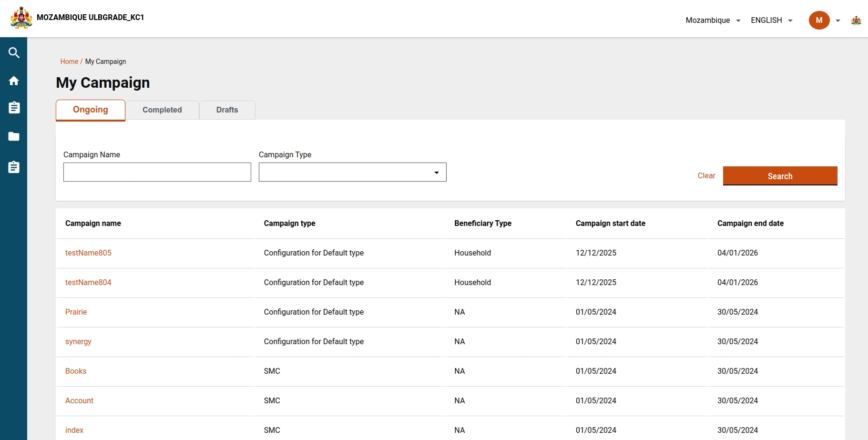Click the small emblem icon at far right of header
868x440 pixels.
coord(856,20)
